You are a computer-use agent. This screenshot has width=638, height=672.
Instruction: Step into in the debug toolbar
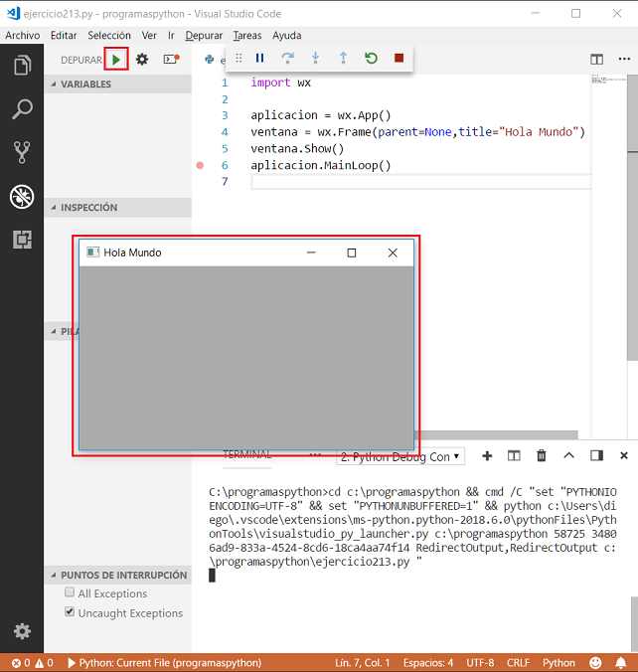tap(315, 58)
